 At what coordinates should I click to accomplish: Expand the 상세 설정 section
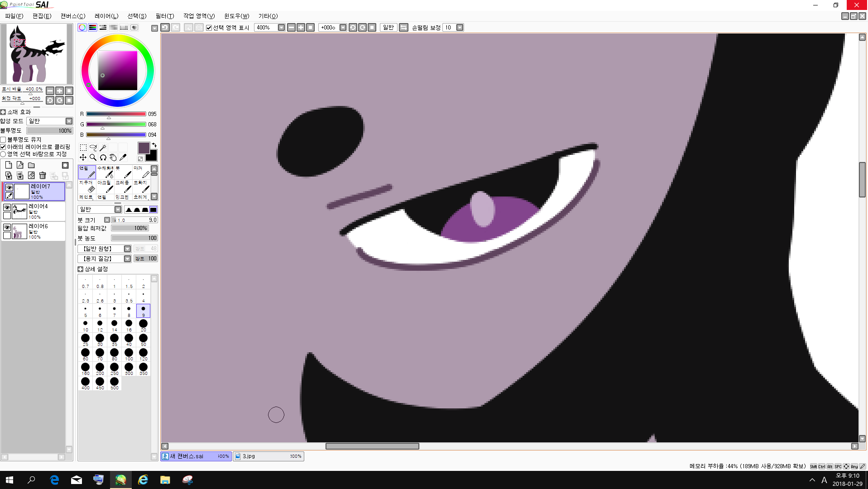(x=81, y=269)
